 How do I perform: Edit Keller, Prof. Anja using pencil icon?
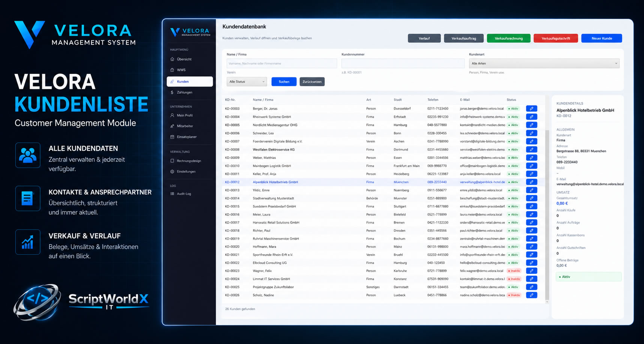click(x=531, y=174)
